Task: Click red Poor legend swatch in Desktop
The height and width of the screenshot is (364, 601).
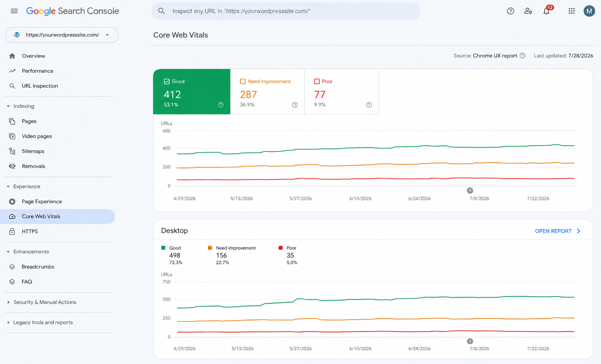Action: [281, 248]
